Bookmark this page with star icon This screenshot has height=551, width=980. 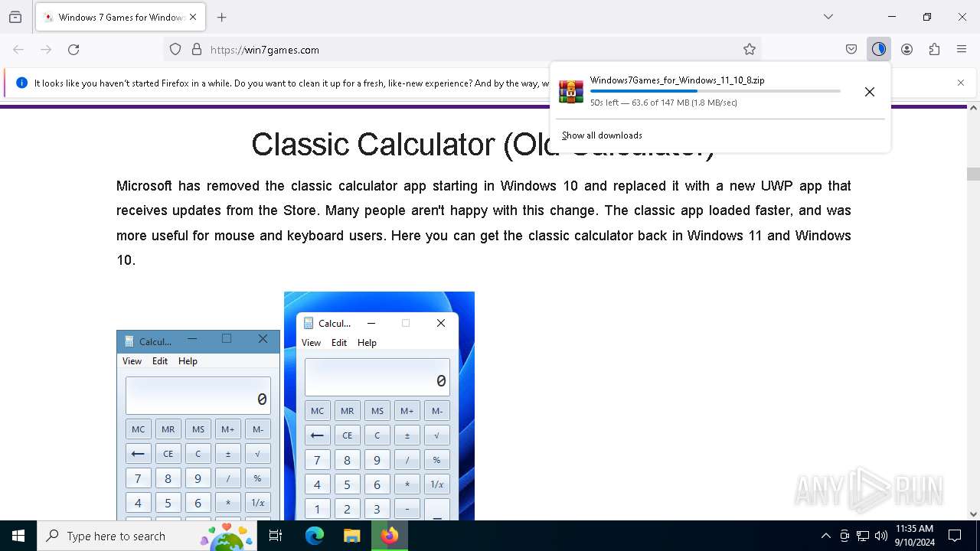point(750,49)
